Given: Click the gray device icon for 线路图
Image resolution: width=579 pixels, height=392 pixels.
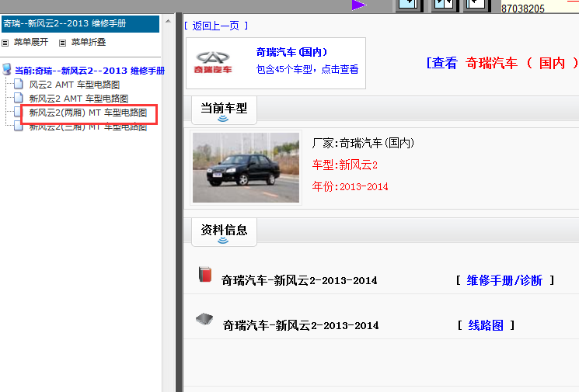Looking at the screenshot, I should (x=204, y=318).
